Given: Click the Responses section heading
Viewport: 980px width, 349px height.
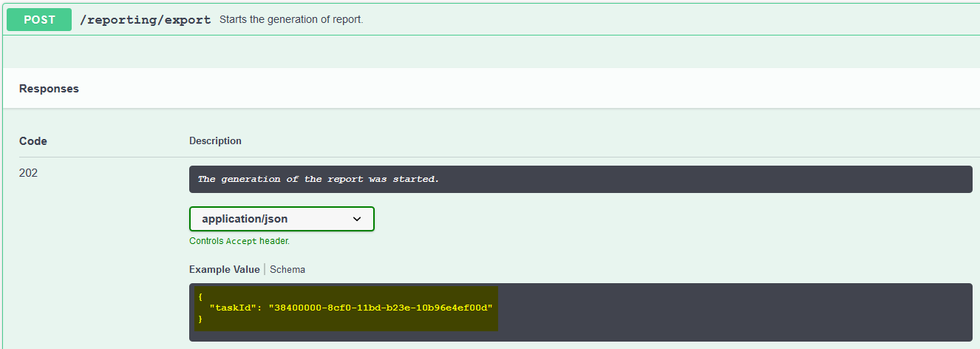Looking at the screenshot, I should pos(49,89).
